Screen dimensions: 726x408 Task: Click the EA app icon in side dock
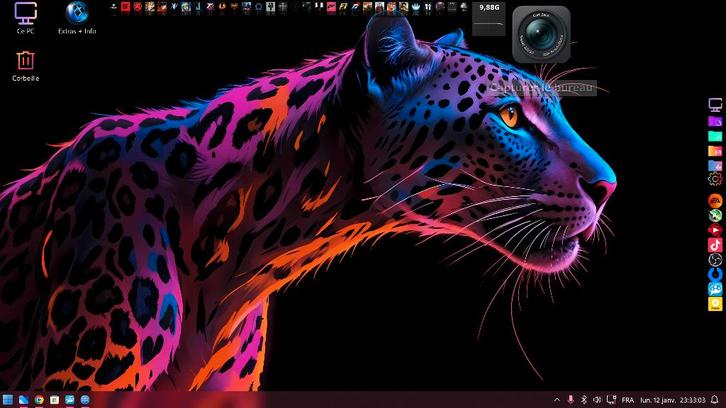715,196
